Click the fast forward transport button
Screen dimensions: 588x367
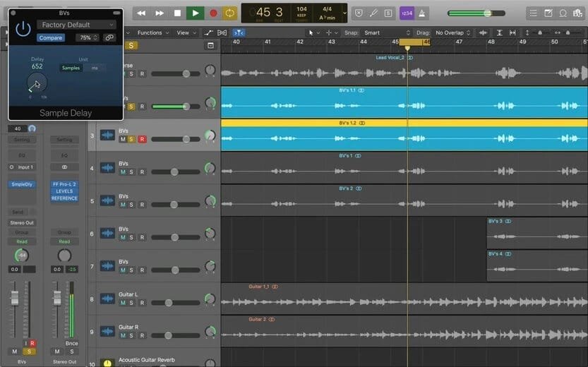(x=160, y=13)
